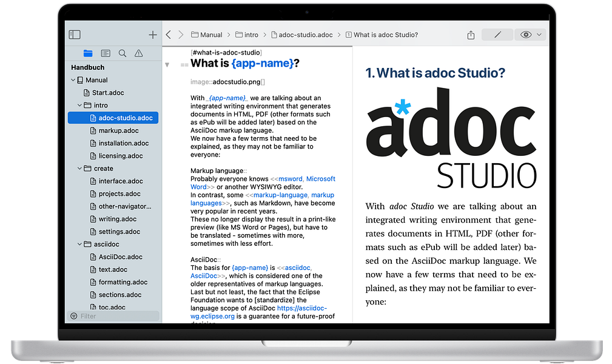Open the warnings triangle icon in sidebar
612x364 pixels.
pos(138,53)
